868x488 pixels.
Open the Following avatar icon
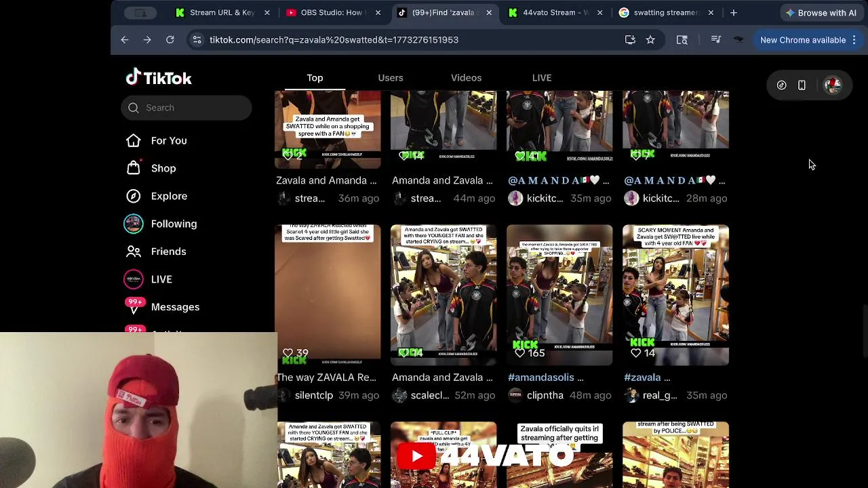pyautogui.click(x=134, y=224)
